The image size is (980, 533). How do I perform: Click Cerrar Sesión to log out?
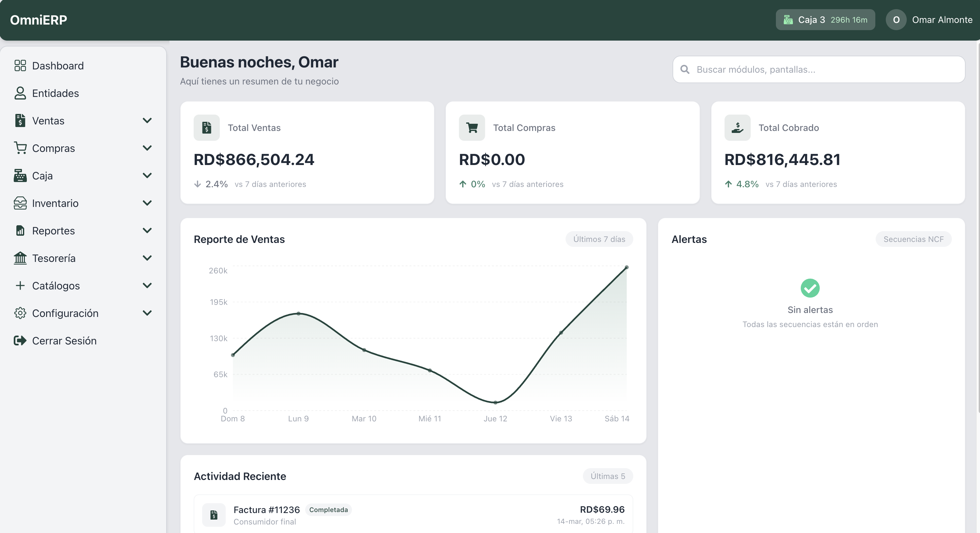64,341
